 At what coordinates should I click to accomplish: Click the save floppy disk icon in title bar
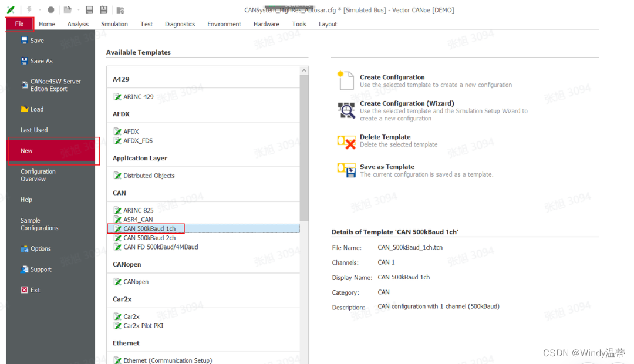click(x=90, y=10)
